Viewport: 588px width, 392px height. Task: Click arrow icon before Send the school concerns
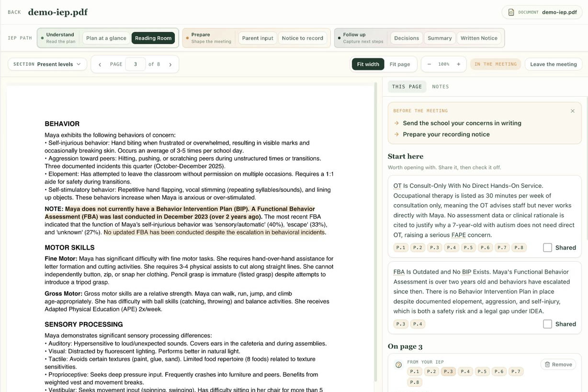point(396,123)
